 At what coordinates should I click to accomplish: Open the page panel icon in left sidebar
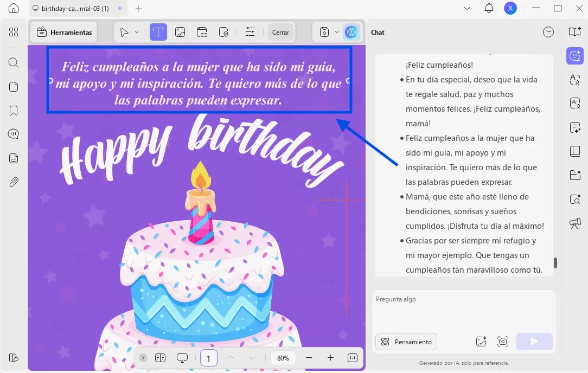(x=14, y=87)
